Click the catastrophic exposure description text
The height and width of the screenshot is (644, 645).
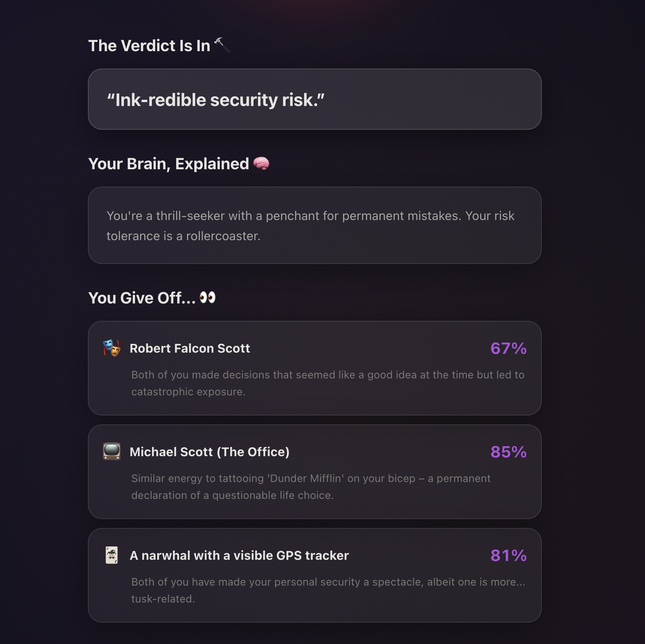[x=327, y=383]
